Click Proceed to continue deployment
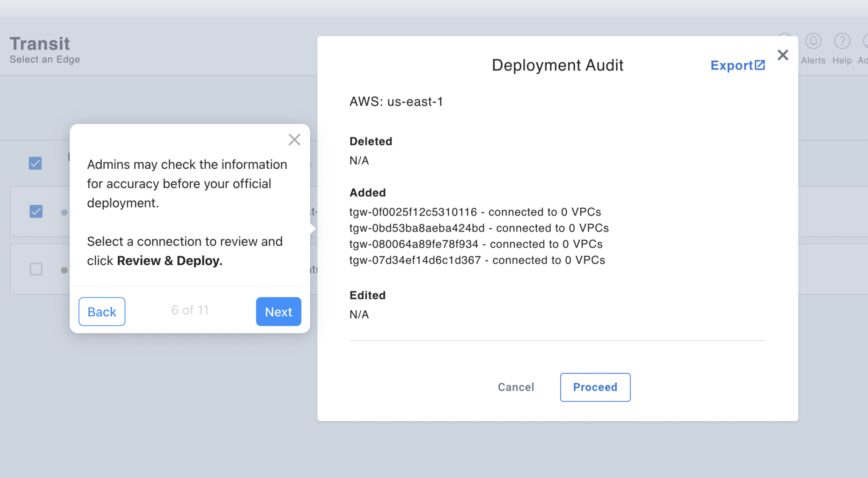Screen dimensions: 868x478 [x=595, y=387]
